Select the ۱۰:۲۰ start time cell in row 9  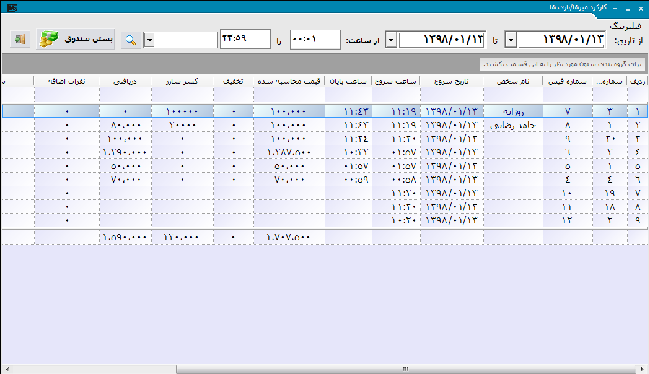pos(396,220)
